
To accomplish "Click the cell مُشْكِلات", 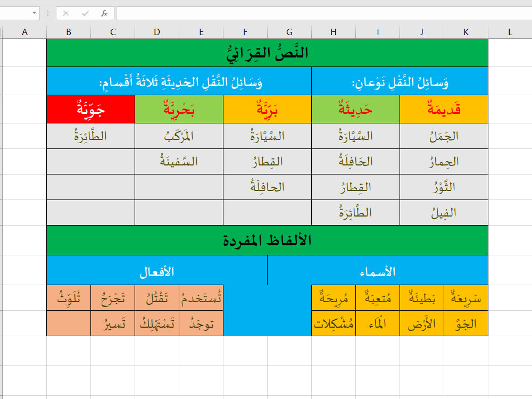I will pos(334,323).
